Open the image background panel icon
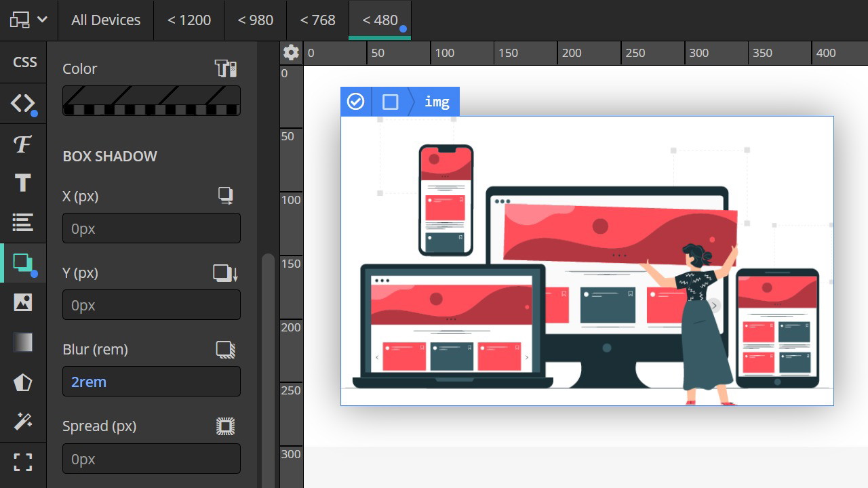Screen dimensions: 868x488 click(23, 302)
